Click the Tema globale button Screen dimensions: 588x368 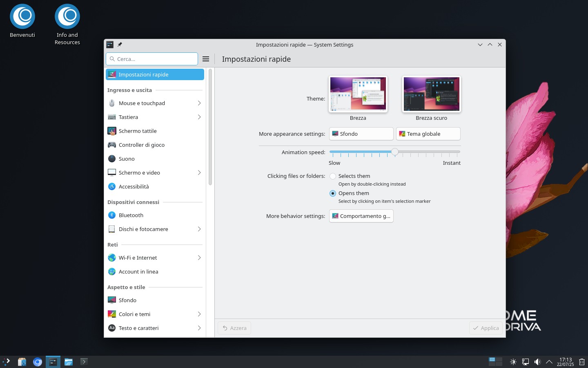(428, 134)
